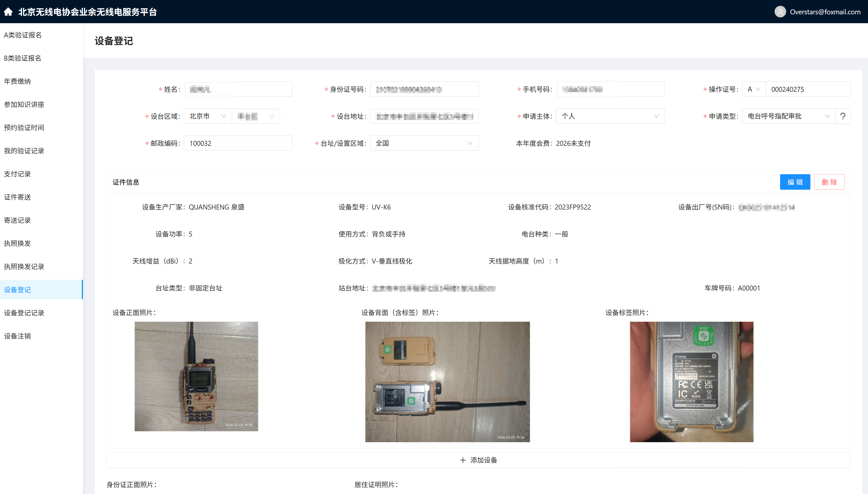The image size is (868, 494).
Task: Open the device back photo thumbnail
Action: (447, 382)
